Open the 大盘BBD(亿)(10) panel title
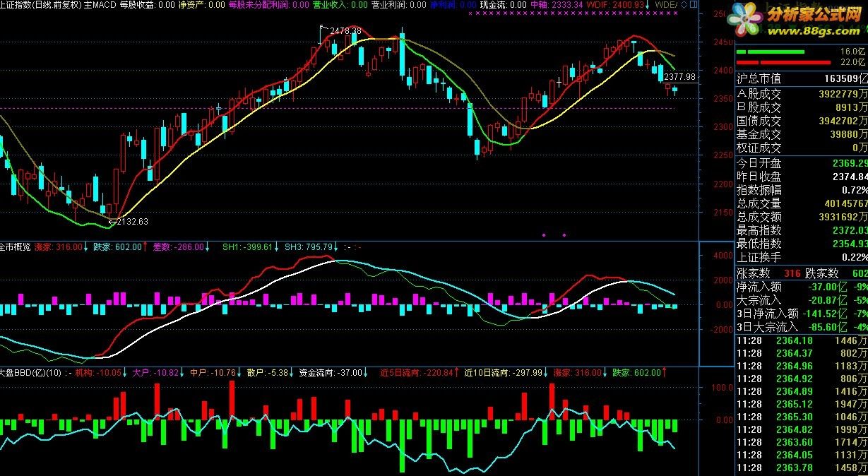The height and width of the screenshot is (476, 868). pyautogui.click(x=30, y=372)
